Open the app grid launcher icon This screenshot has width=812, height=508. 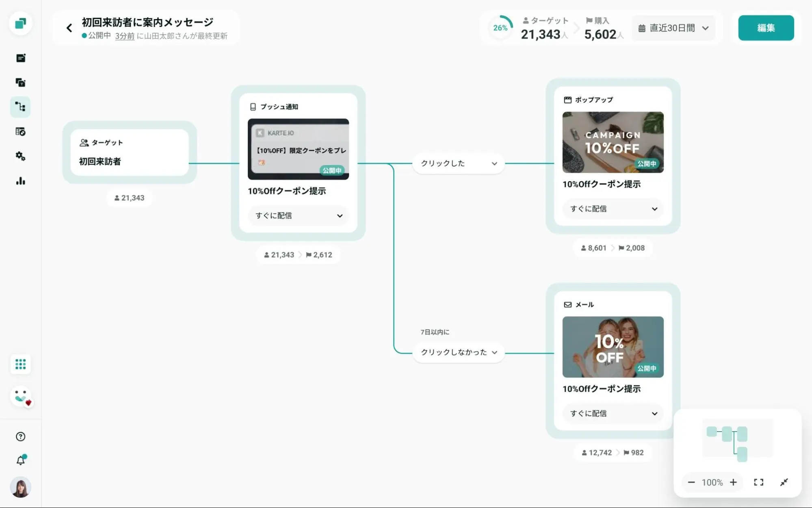pyautogui.click(x=20, y=364)
